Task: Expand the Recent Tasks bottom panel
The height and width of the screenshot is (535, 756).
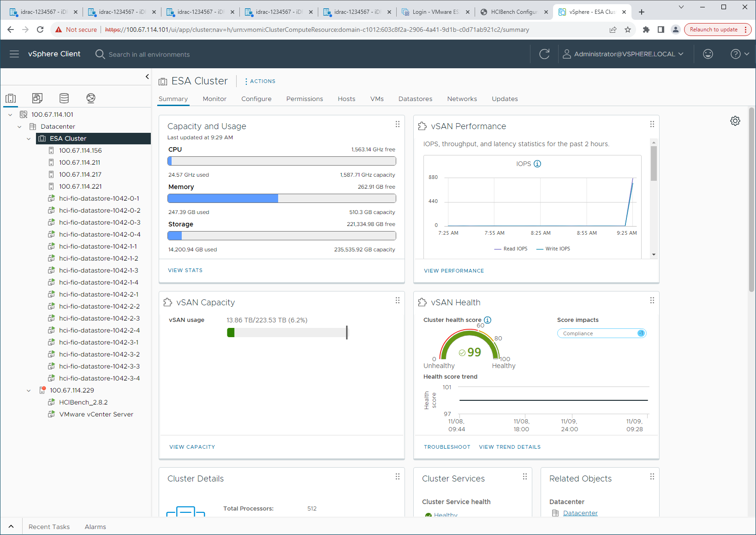Action: (x=11, y=526)
